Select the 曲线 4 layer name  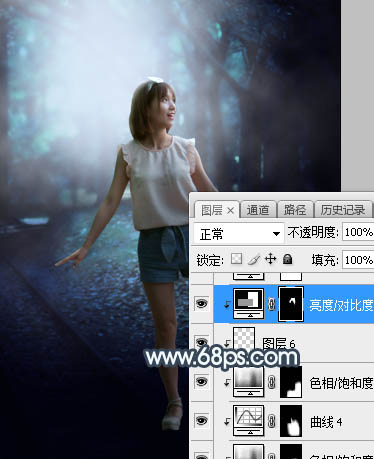[x=326, y=422]
